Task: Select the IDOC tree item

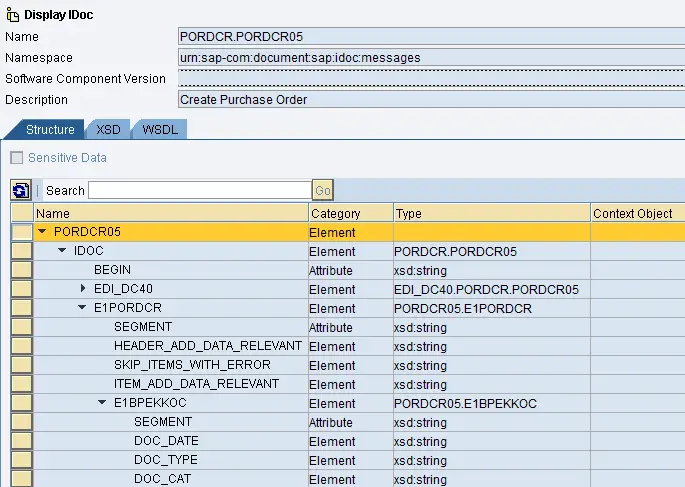Action: [x=89, y=251]
